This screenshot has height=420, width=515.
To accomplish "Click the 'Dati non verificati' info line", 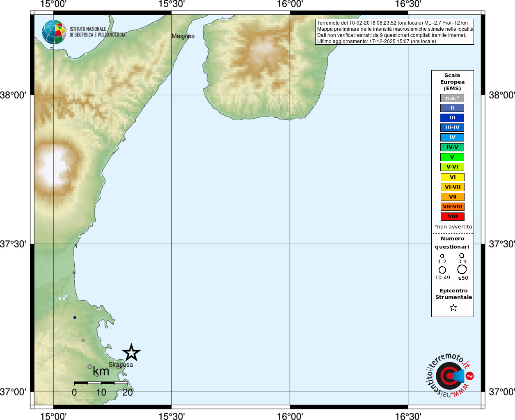I will click(391, 35).
